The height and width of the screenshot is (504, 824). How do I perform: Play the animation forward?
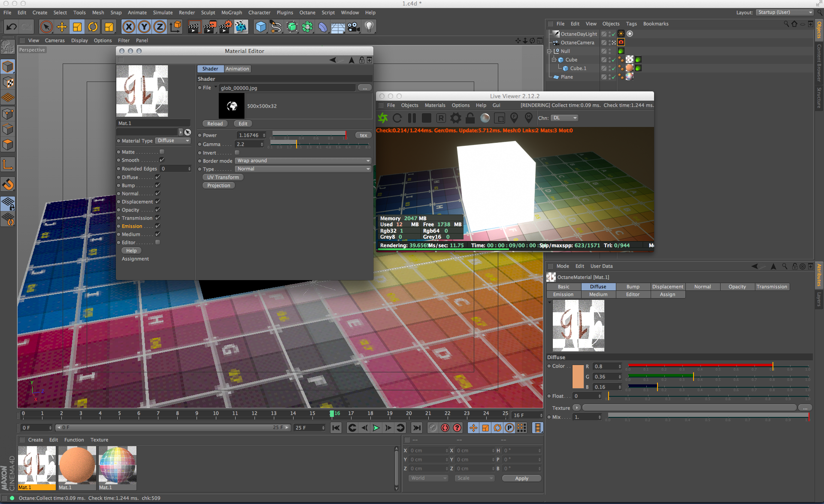click(x=376, y=428)
